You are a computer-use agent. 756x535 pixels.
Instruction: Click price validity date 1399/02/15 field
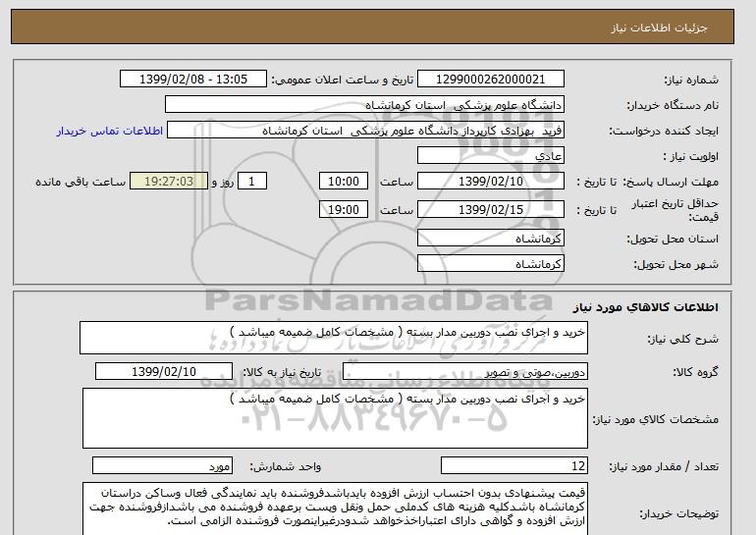click(x=490, y=209)
